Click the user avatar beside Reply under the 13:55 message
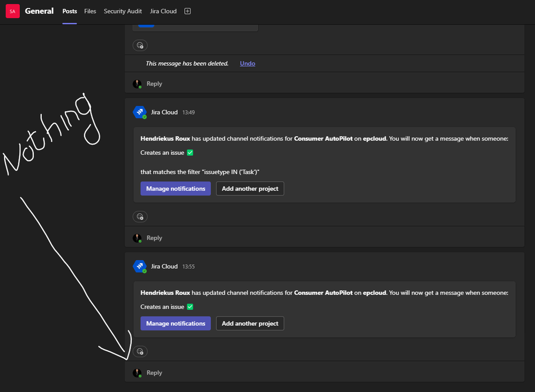The width and height of the screenshot is (535, 392). pos(137,373)
